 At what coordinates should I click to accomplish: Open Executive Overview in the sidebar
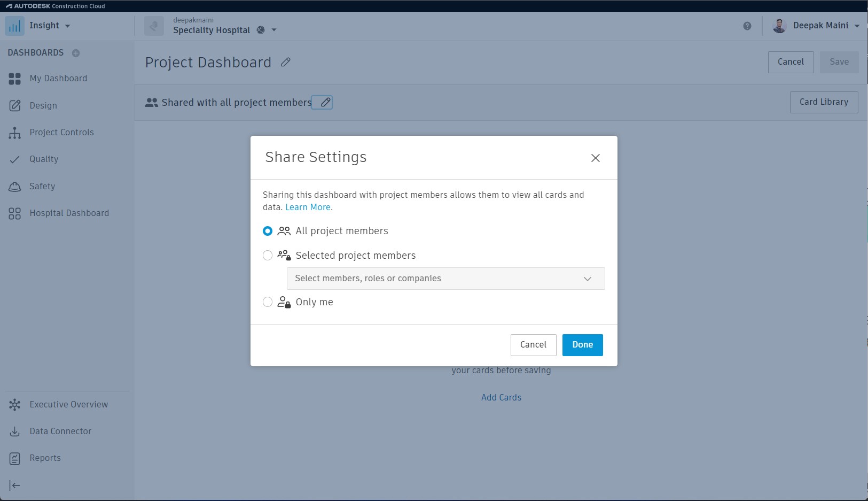click(x=69, y=405)
